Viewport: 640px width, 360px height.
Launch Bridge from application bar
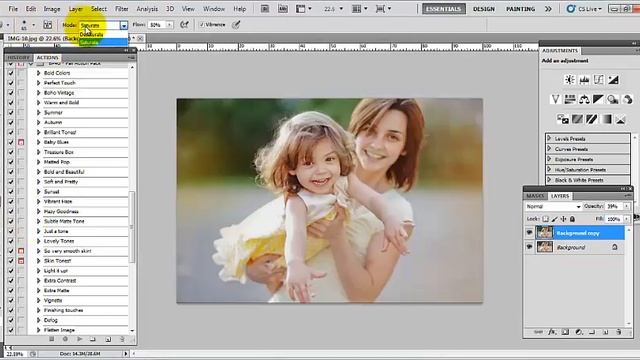tap(265, 9)
